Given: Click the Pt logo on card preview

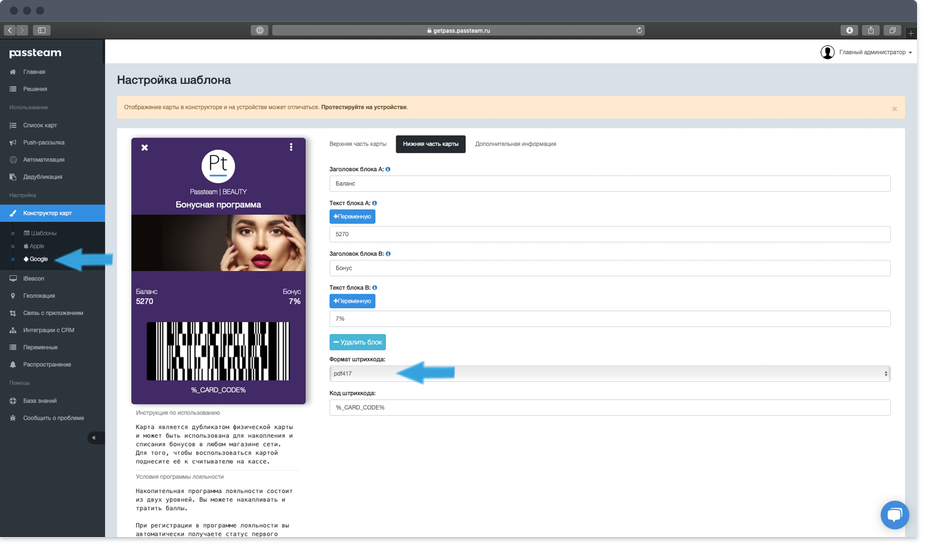Looking at the screenshot, I should pyautogui.click(x=218, y=166).
